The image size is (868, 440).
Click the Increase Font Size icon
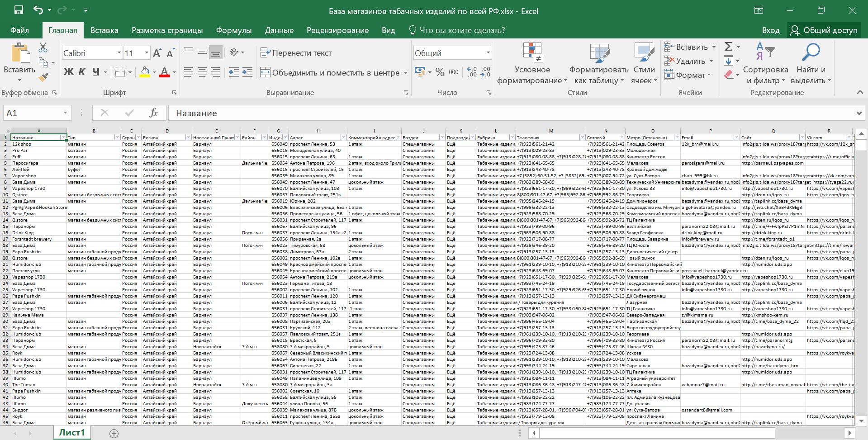[157, 53]
